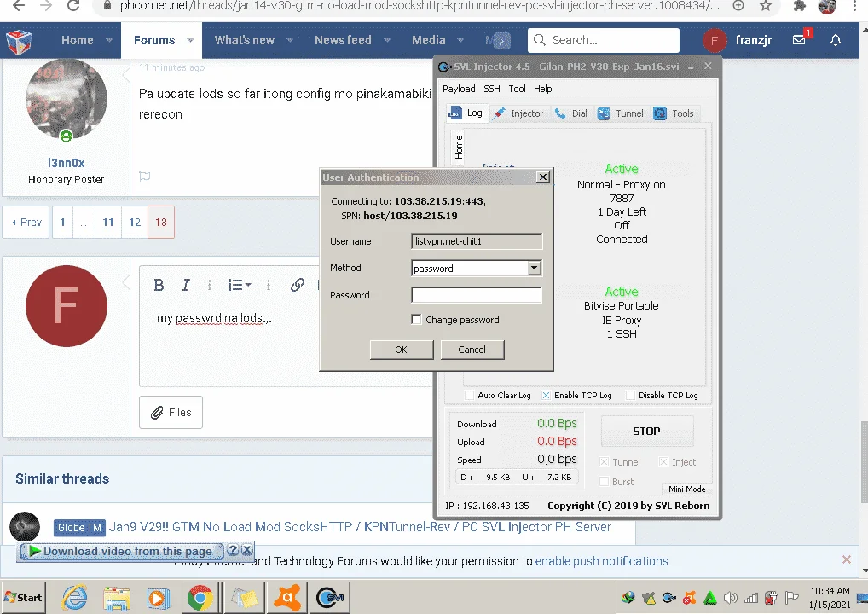Check the Disable TCP Log checkbox

pos(630,396)
